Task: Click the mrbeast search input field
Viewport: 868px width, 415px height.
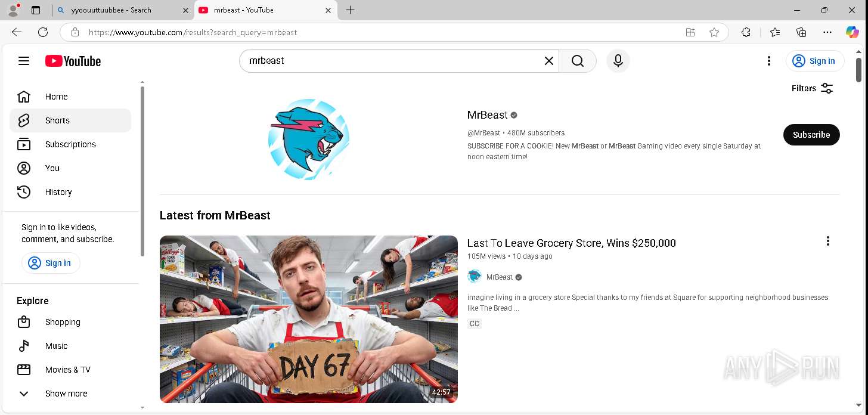Action: [393, 61]
